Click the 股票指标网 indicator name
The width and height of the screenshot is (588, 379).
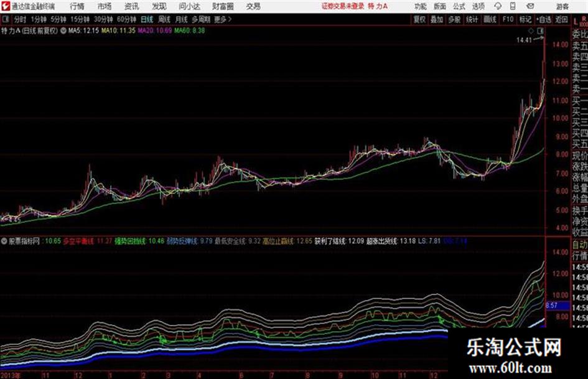(x=24, y=241)
